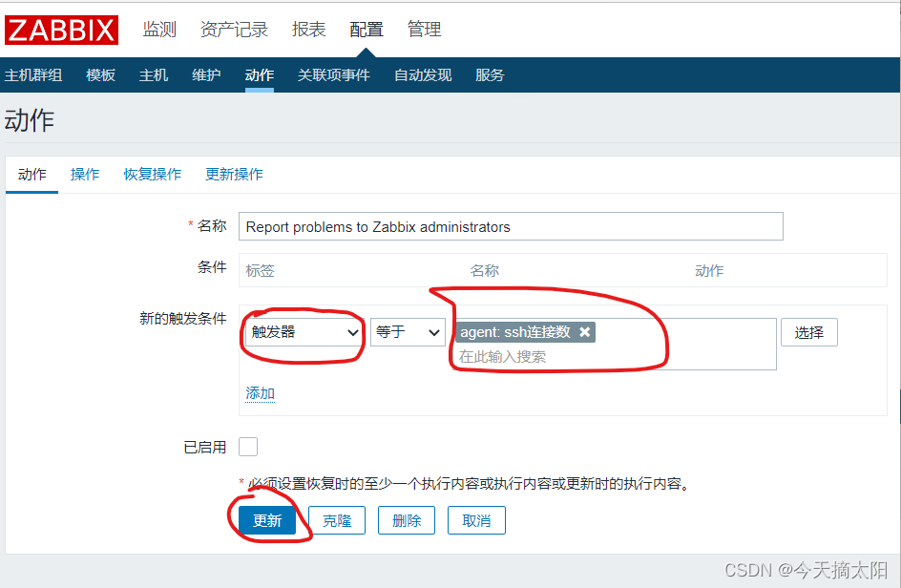Open the 管理 top menu
901x588 pixels.
pos(424,30)
